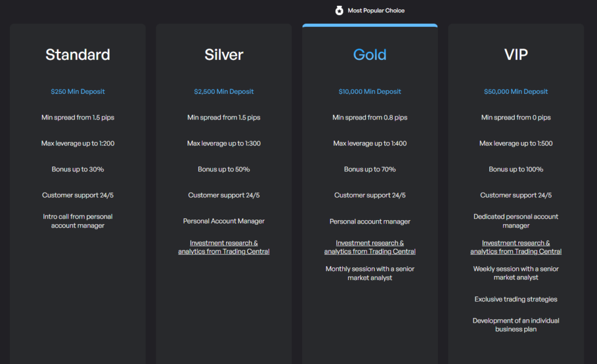Screen dimensions: 597x364
Task: Click Exclusive trading strategies in VIP
Action: click(516, 299)
